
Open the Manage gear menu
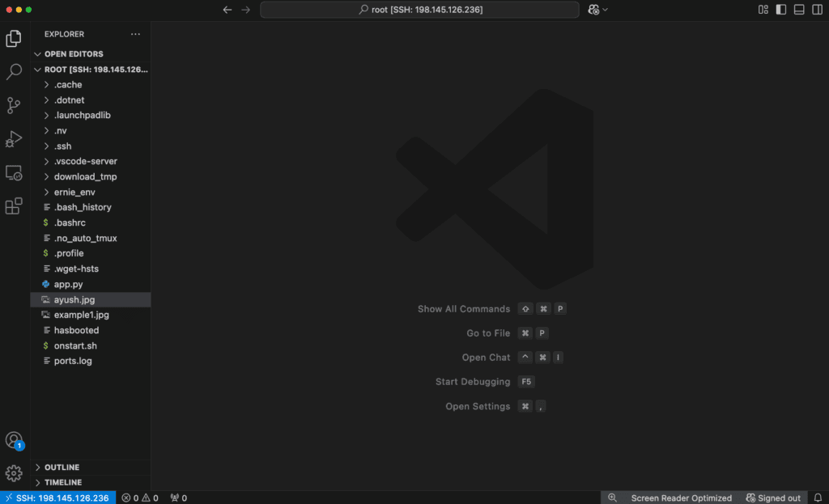(14, 472)
